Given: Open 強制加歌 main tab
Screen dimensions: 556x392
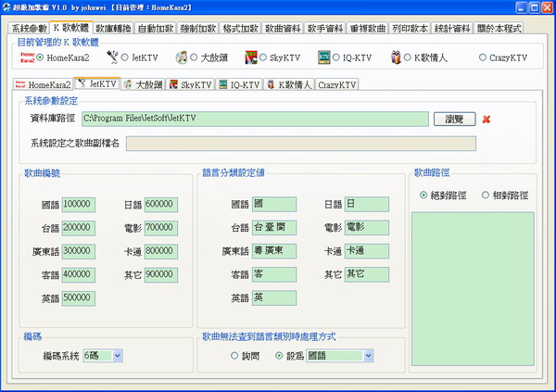Looking at the screenshot, I should pos(198,29).
